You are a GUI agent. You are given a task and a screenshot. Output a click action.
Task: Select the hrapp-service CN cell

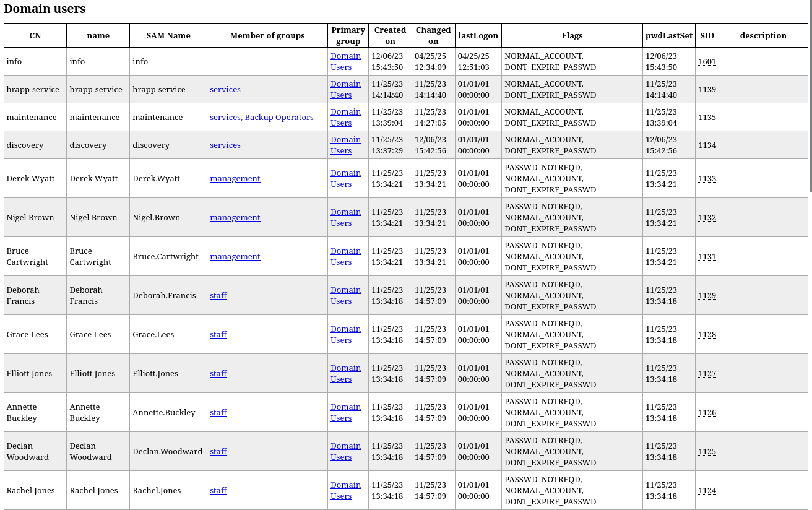pyautogui.click(x=35, y=89)
